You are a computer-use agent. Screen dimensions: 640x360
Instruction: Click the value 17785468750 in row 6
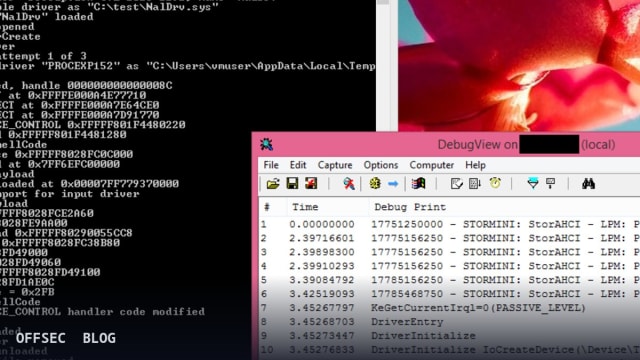(407, 294)
